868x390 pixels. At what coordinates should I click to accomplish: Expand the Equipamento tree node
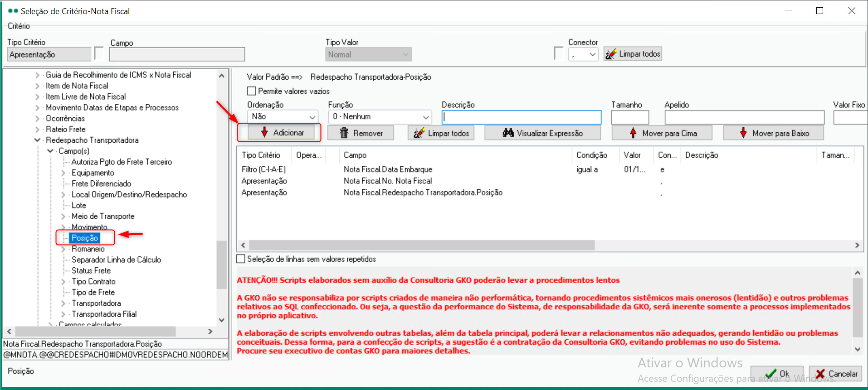tap(63, 173)
